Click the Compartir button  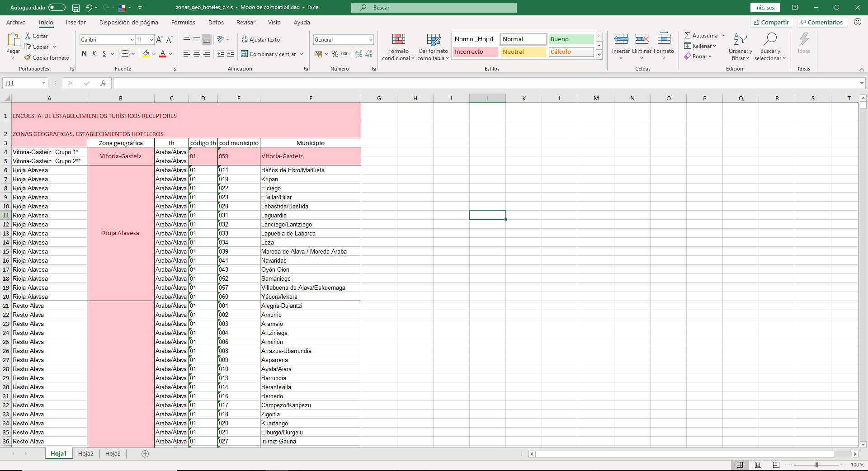(771, 22)
